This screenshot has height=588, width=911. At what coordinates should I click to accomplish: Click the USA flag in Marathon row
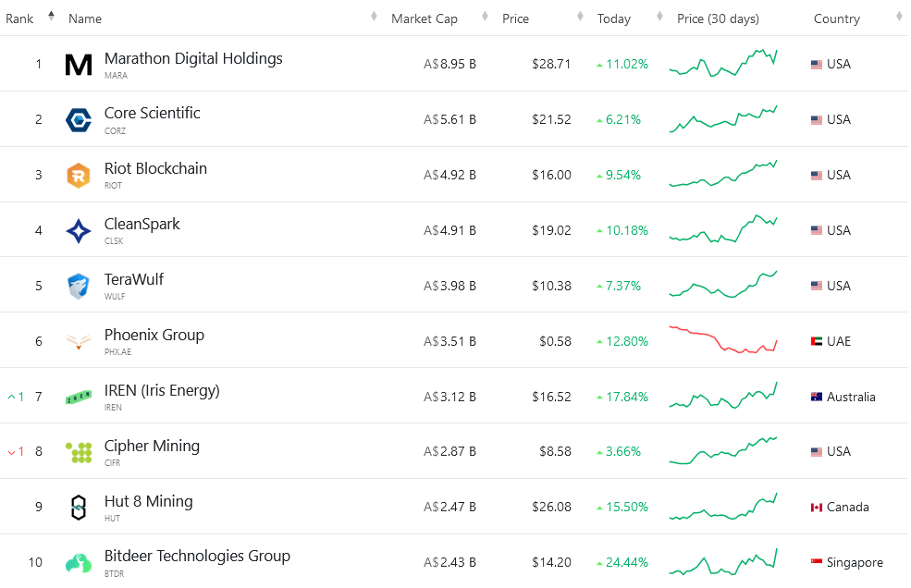[x=817, y=65]
